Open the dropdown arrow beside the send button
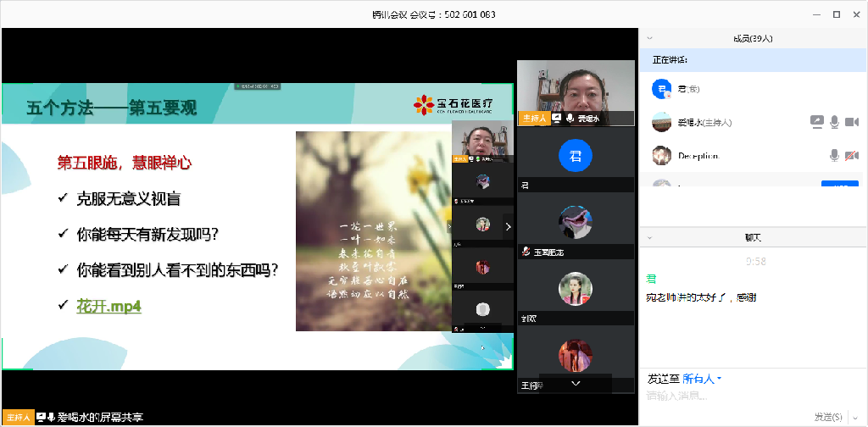The image size is (868, 427). pyautogui.click(x=854, y=417)
